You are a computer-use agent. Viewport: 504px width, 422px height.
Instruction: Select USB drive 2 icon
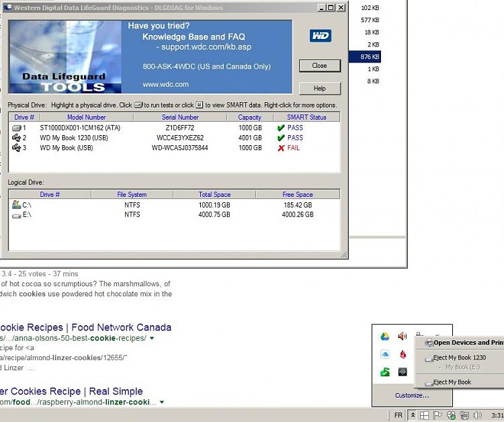click(x=16, y=138)
